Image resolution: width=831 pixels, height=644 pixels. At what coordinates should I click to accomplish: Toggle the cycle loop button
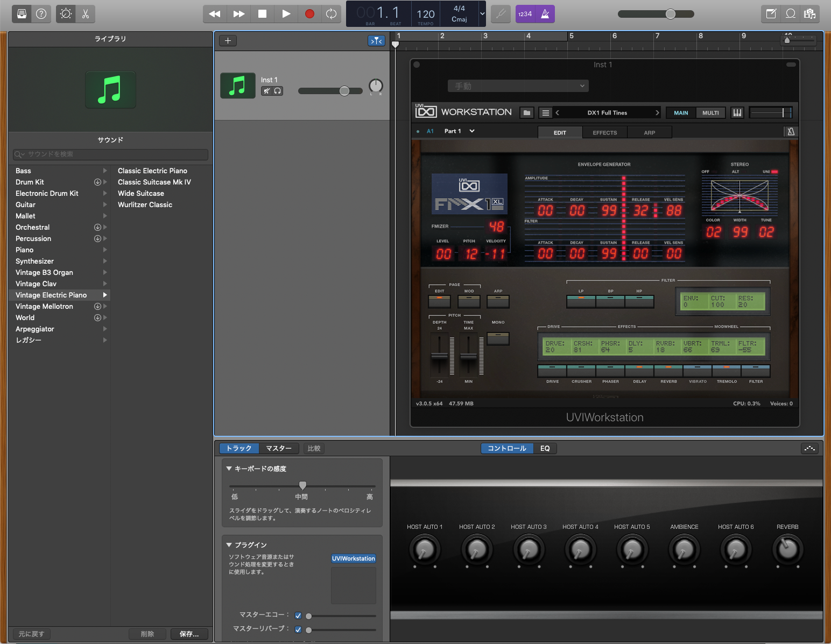coord(332,14)
